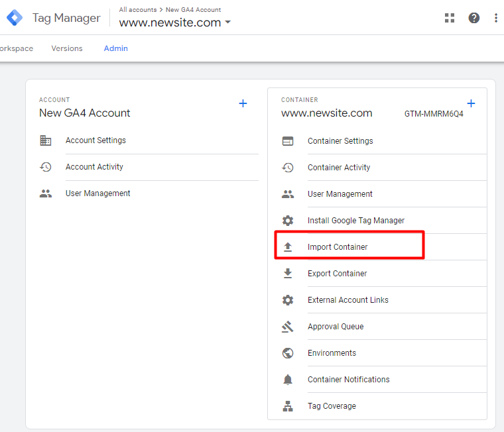The image size is (504, 432).
Task: Click the Approval Queue gavel icon
Action: click(288, 327)
